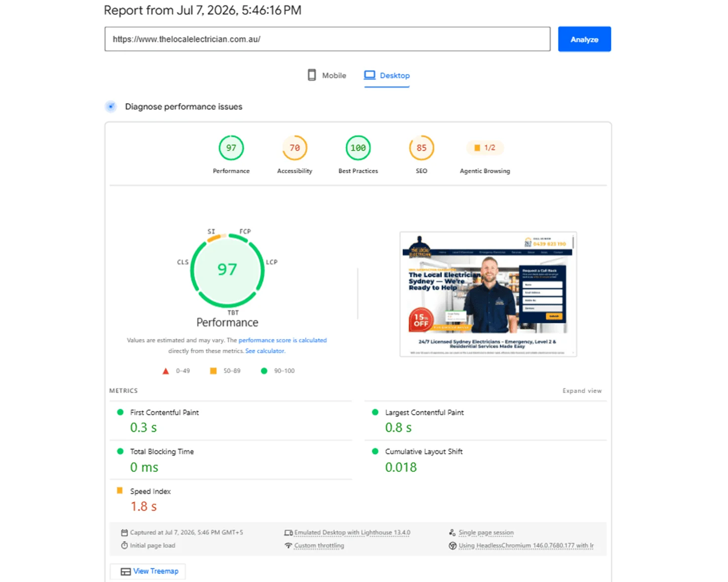Click the orange square beside Speed Index
728x582 pixels.
coord(120,491)
